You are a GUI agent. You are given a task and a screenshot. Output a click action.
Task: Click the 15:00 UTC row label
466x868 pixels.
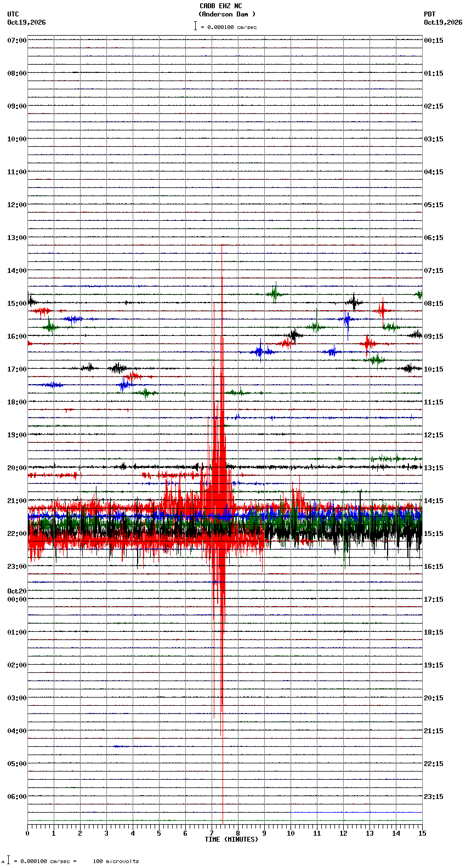click(x=17, y=304)
